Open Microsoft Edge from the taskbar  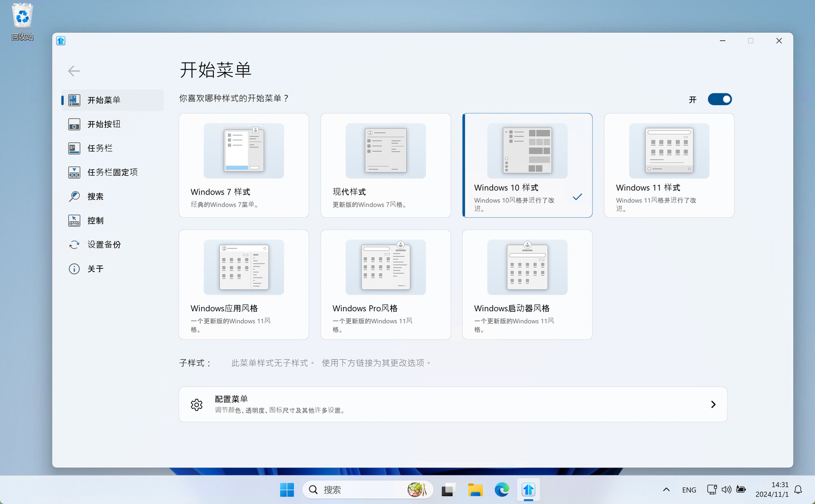click(x=502, y=490)
